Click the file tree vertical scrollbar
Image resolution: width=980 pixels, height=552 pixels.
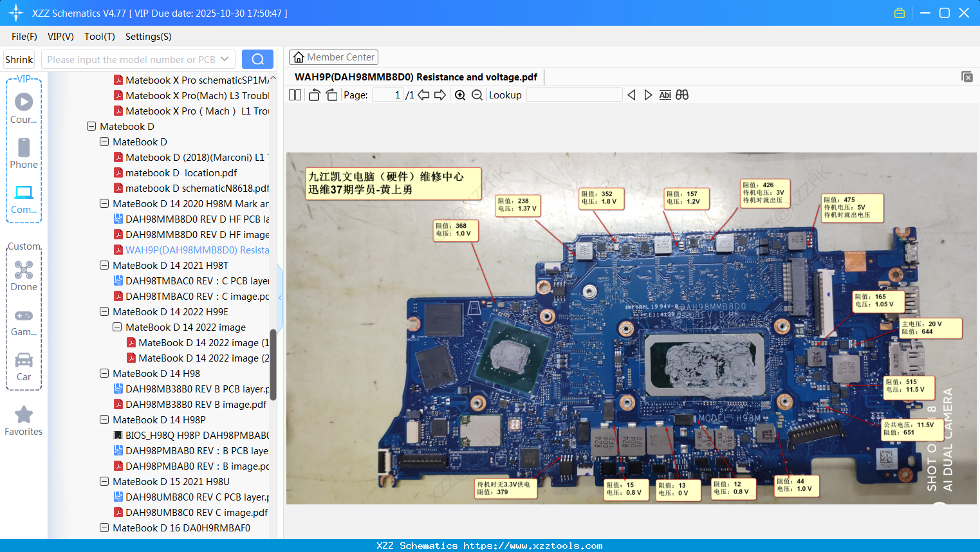point(273,364)
